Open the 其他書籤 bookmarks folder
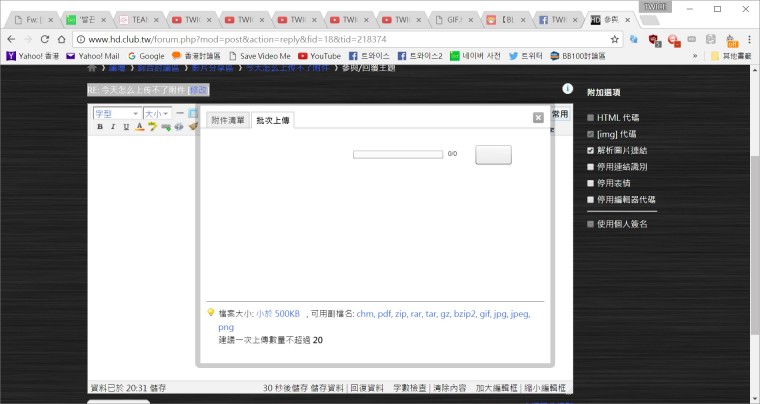 tap(731, 56)
